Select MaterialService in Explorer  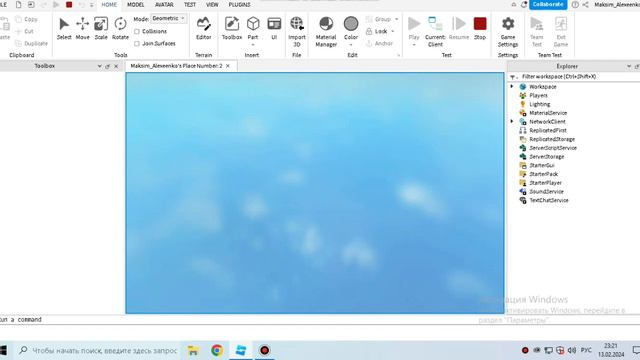click(x=548, y=113)
